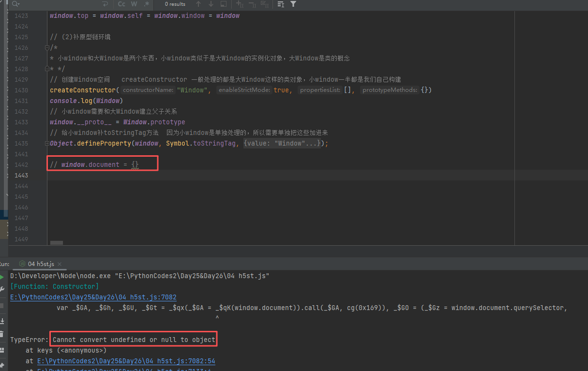588x371 pixels.
Task: Click the commented 'window.document = {}' line
Action: [94, 164]
